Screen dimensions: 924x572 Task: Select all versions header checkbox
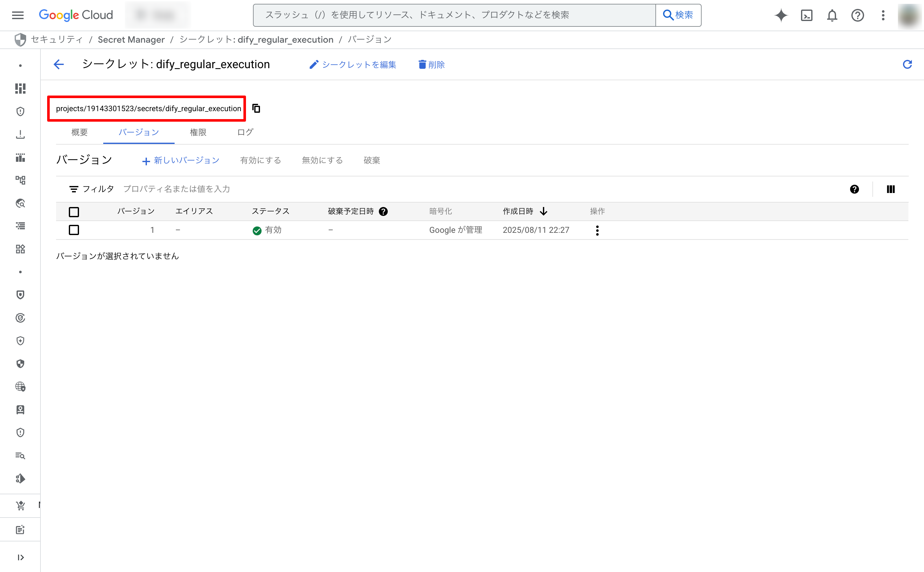74,212
